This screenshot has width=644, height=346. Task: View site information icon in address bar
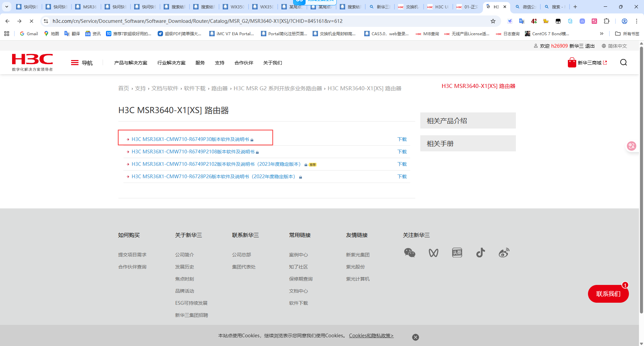(46, 21)
